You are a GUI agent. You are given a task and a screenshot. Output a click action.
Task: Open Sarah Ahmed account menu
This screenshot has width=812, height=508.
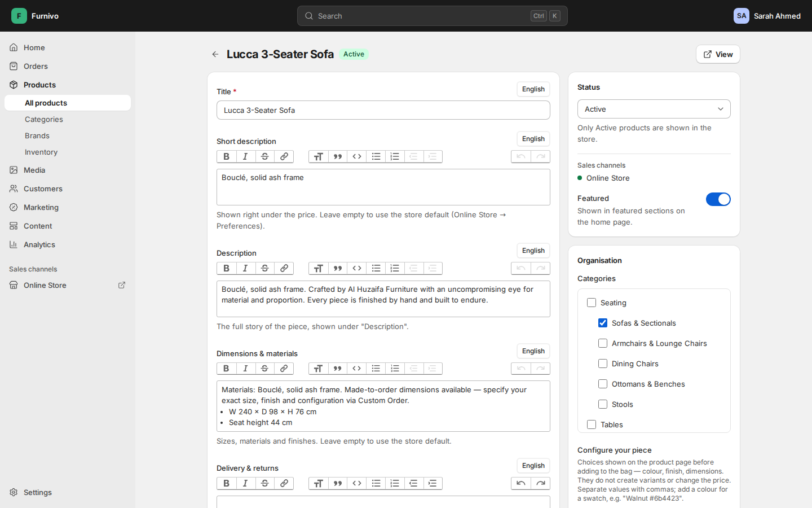(767, 16)
